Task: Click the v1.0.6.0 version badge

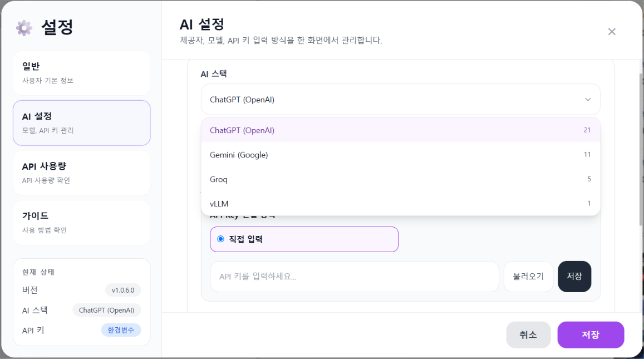Action: (x=123, y=290)
